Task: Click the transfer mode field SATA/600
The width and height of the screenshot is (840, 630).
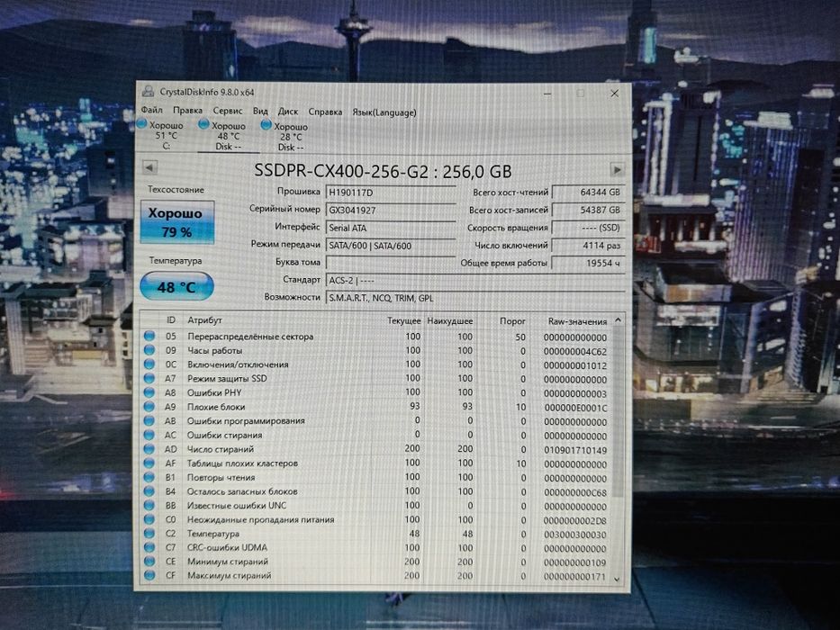Action: pyautogui.click(x=390, y=246)
